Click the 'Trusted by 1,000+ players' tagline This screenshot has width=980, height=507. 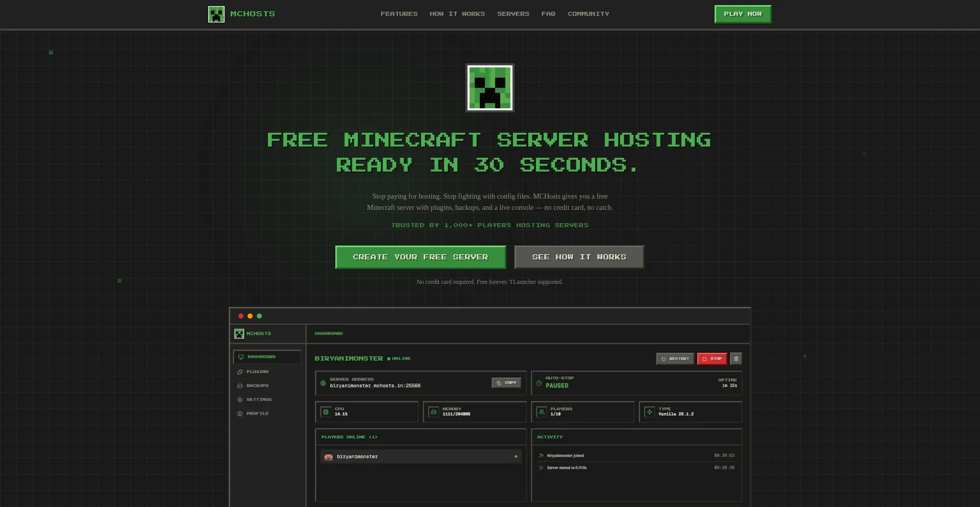click(490, 225)
